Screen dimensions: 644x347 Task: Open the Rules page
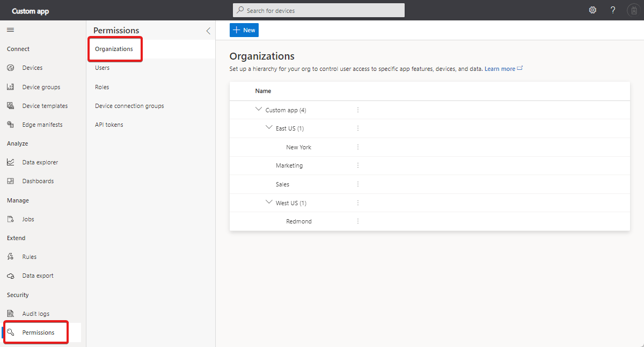[29, 257]
